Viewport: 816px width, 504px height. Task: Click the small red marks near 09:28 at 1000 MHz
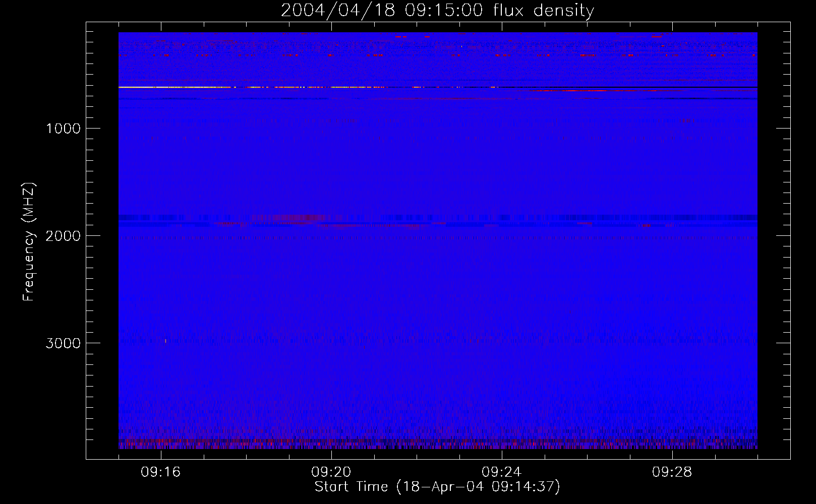pyautogui.click(x=684, y=121)
